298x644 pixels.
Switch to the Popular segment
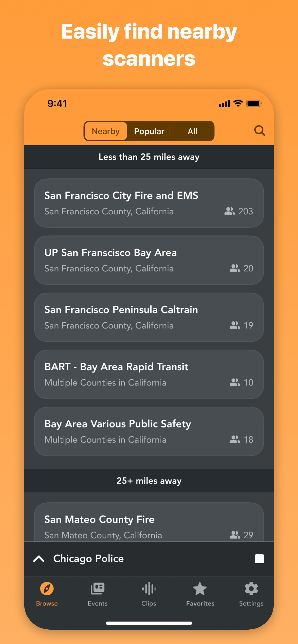149,131
